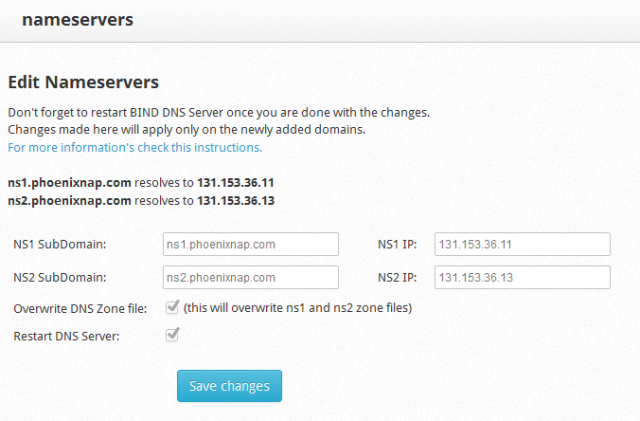The width and height of the screenshot is (640, 421).
Task: Click the 'Changes made here will apply' sentence
Action: pyautogui.click(x=187, y=129)
